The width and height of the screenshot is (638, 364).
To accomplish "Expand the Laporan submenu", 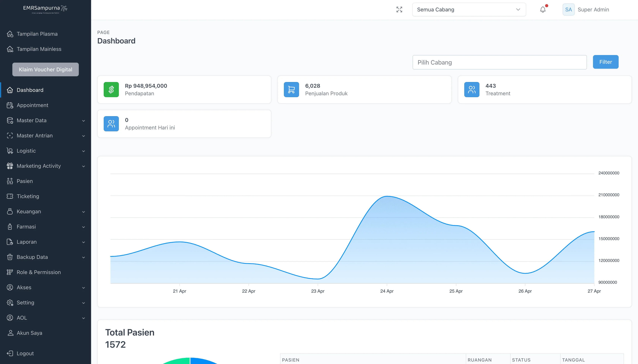I will pyautogui.click(x=83, y=242).
